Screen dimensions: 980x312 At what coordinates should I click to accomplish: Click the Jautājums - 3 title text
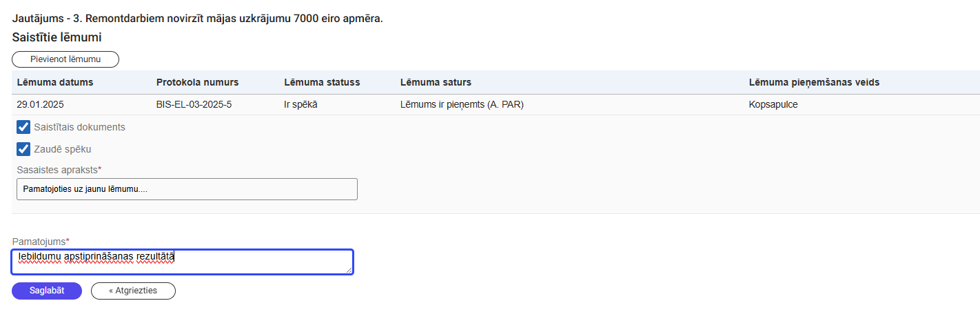[197, 18]
